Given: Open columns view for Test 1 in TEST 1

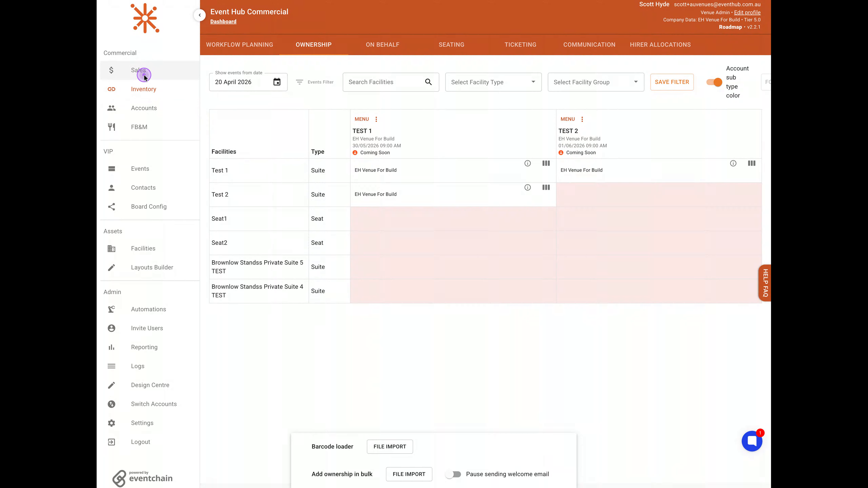Looking at the screenshot, I should pyautogui.click(x=546, y=163).
